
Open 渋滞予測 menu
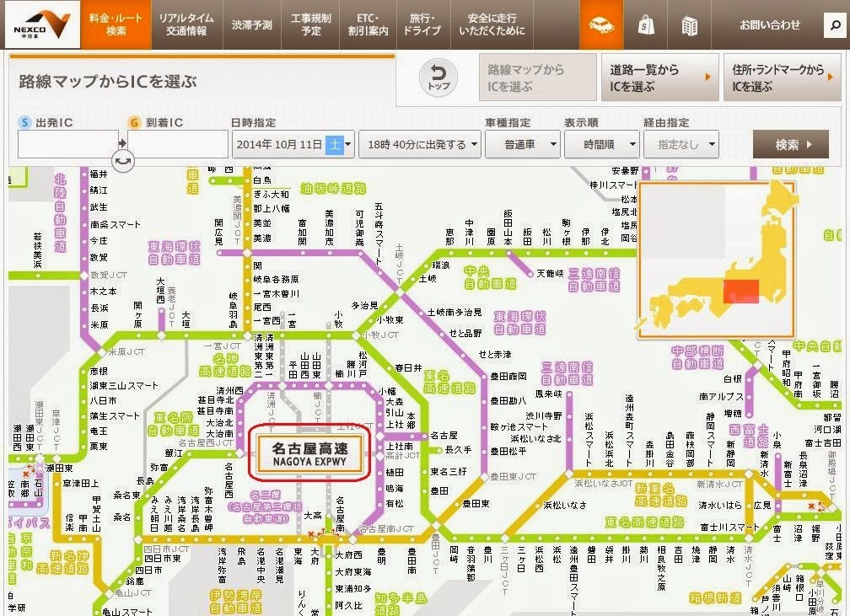pos(252,25)
